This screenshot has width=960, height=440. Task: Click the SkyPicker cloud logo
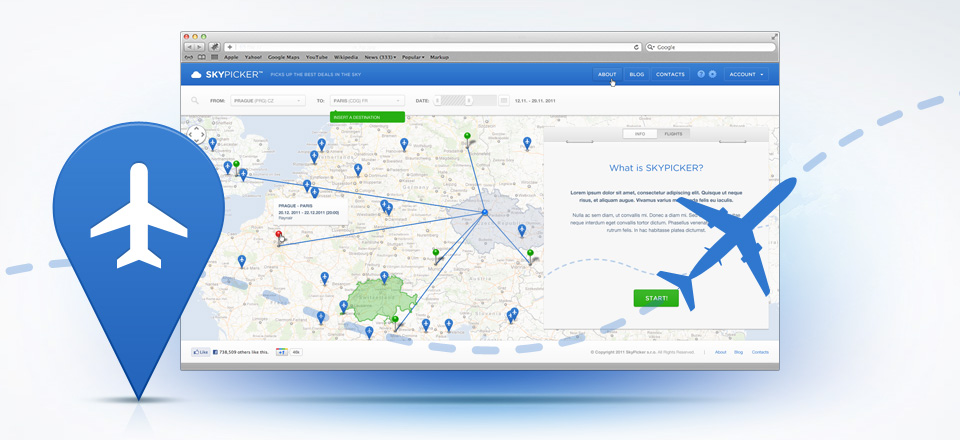pyautogui.click(x=197, y=74)
